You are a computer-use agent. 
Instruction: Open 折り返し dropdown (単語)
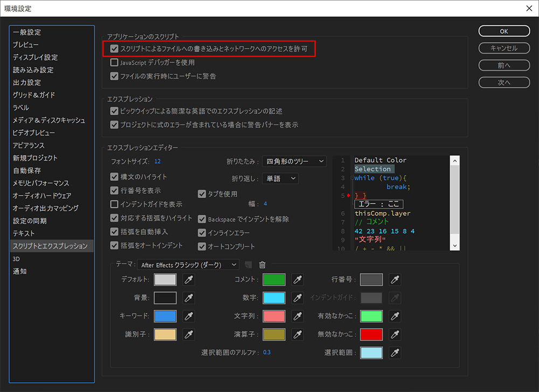(280, 178)
